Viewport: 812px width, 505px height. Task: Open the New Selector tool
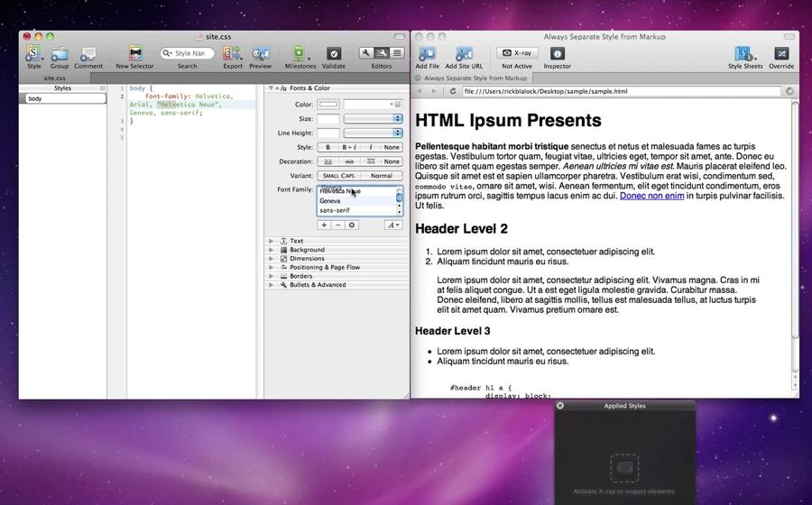pos(135,53)
